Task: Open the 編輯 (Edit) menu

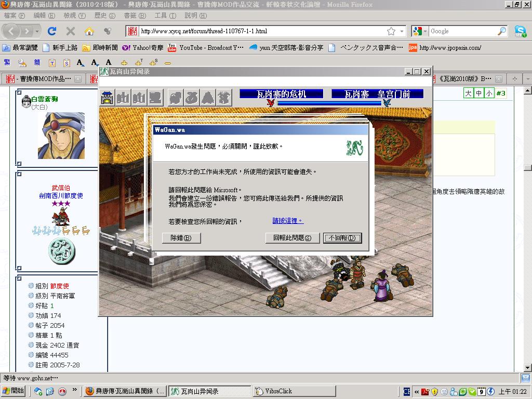Action: pos(44,16)
